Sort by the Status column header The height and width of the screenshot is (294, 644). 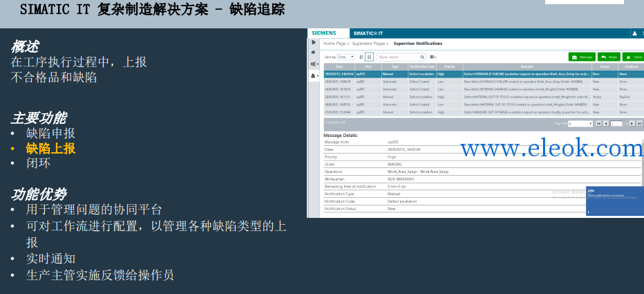pyautogui.click(x=605, y=66)
